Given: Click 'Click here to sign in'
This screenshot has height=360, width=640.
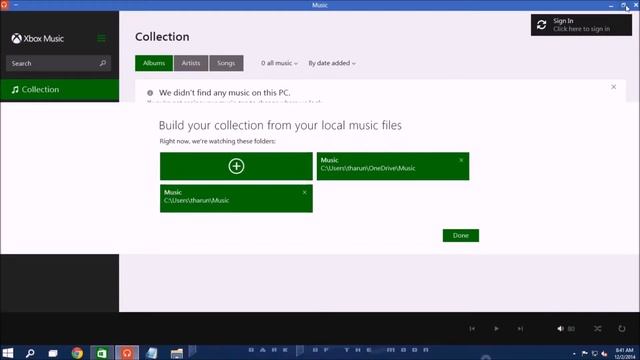Looking at the screenshot, I should pos(582,29).
